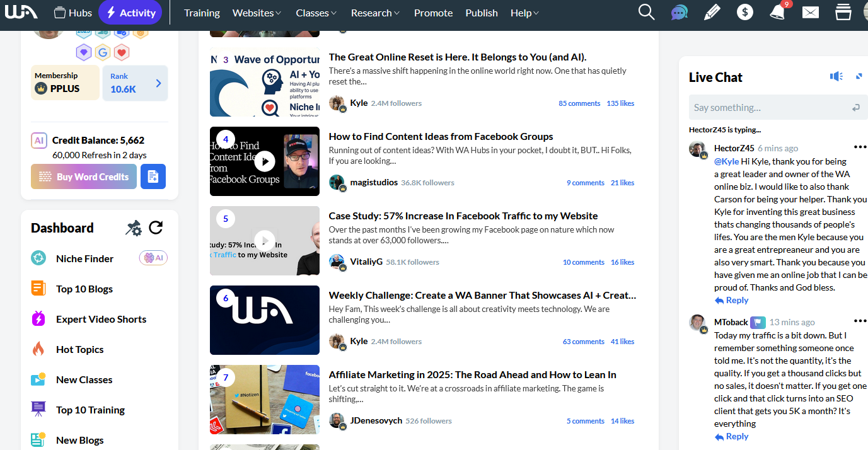The image size is (868, 450).
Task: Open magistudios author profile
Action: [374, 182]
